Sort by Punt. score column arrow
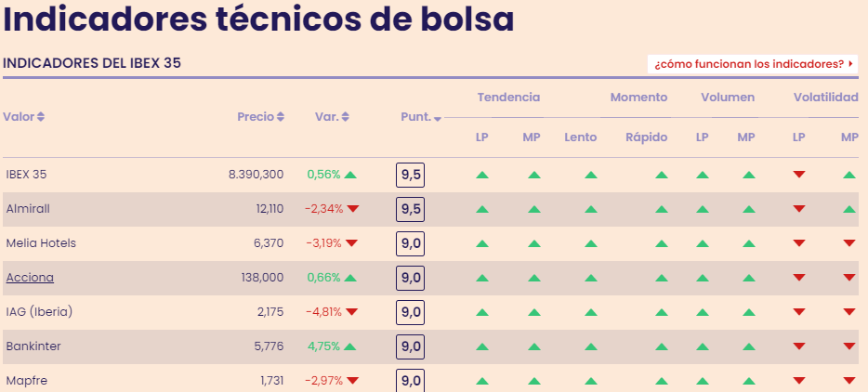This screenshot has height=392, width=868. tap(437, 118)
